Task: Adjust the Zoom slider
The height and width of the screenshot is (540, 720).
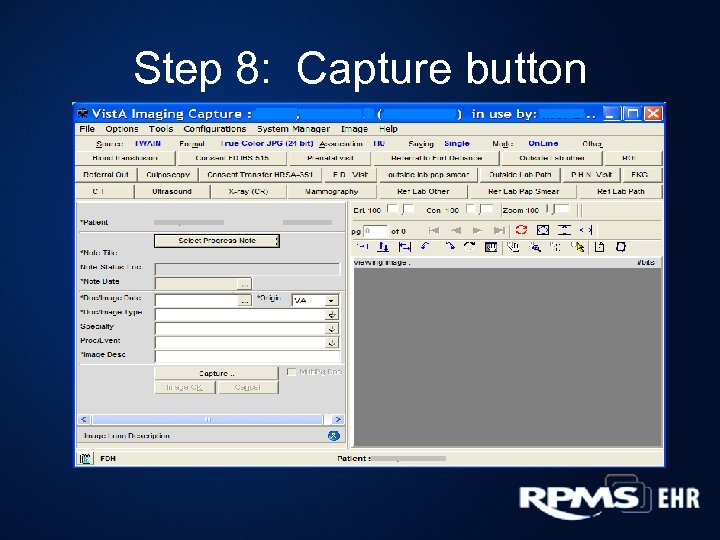Action: point(560,210)
